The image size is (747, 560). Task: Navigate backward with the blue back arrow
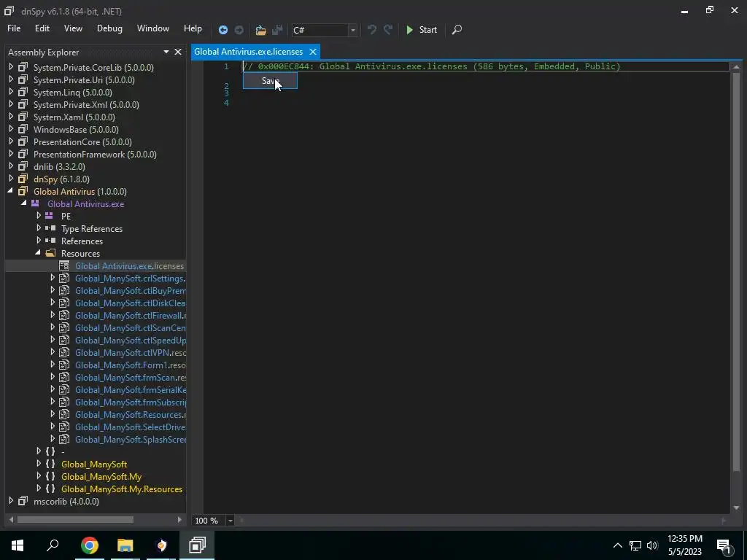(223, 30)
